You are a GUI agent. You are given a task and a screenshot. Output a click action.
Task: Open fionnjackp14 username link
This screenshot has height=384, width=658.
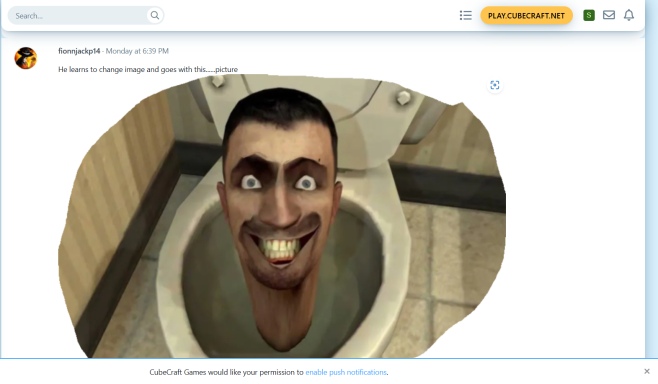pos(79,51)
